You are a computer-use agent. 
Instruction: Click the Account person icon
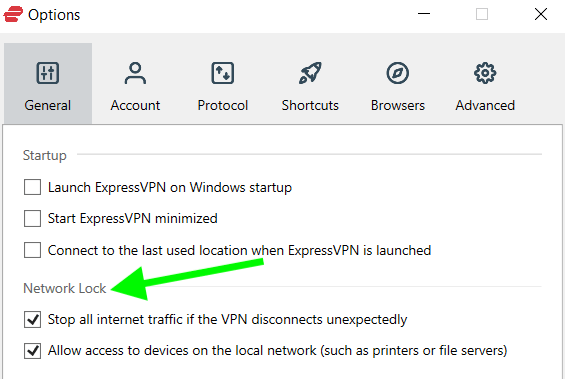click(135, 73)
